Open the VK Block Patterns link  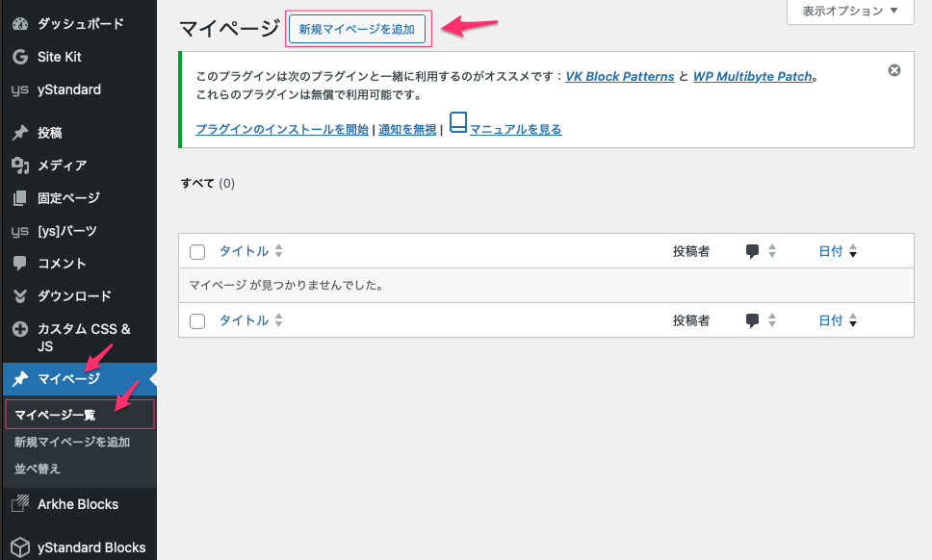619,77
